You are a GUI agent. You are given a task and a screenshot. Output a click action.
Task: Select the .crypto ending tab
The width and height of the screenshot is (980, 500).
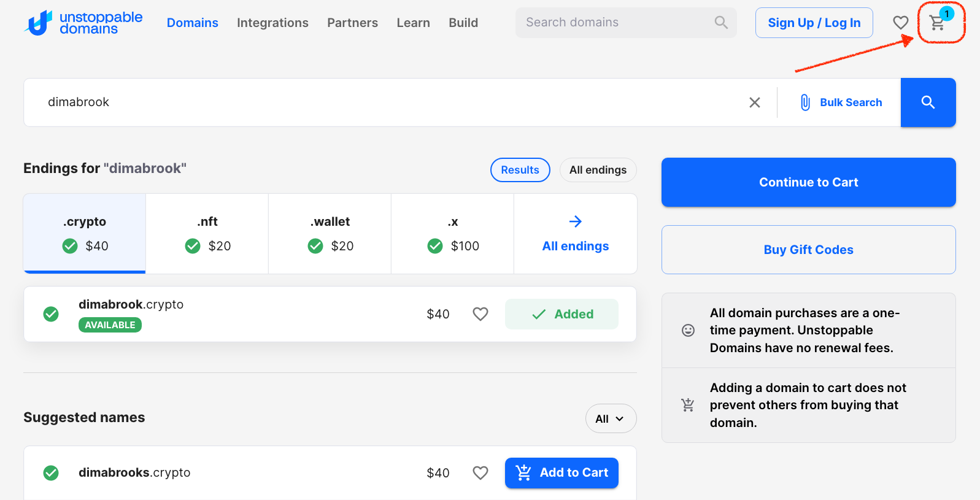coord(85,234)
